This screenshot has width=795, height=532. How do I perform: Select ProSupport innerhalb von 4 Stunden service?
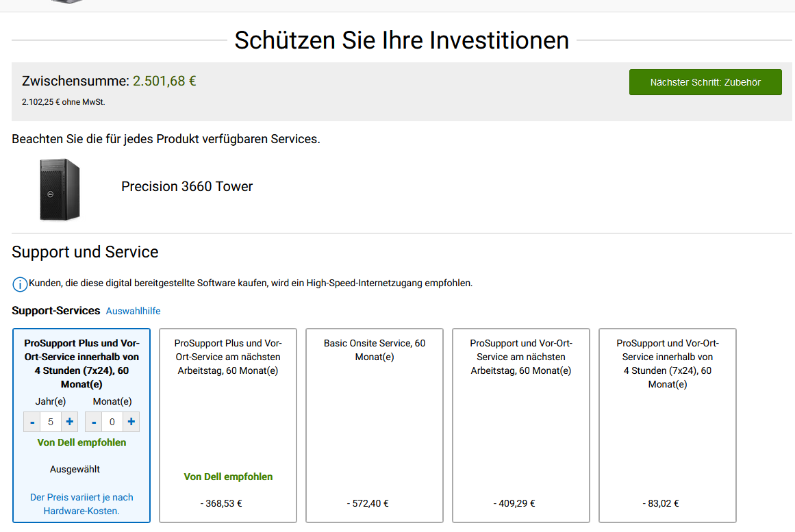(x=667, y=425)
